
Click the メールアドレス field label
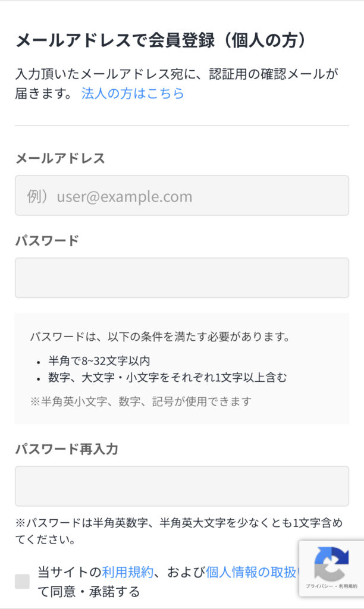tap(60, 158)
